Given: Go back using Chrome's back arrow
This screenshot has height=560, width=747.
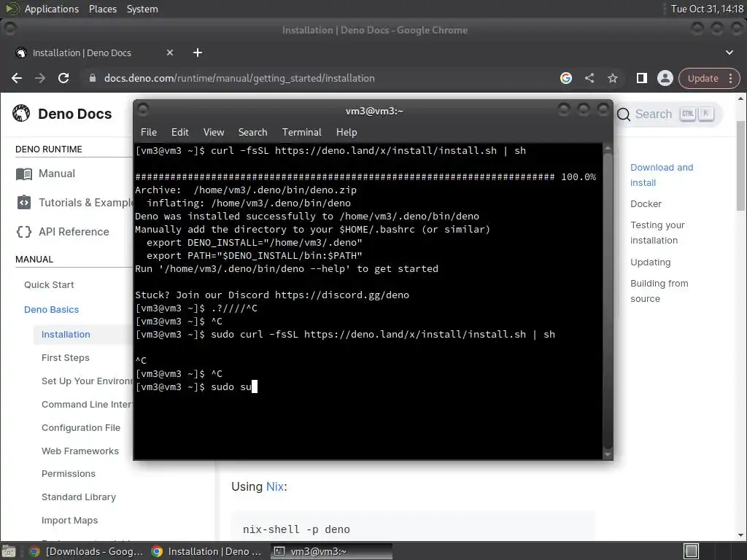Looking at the screenshot, I should (x=17, y=78).
